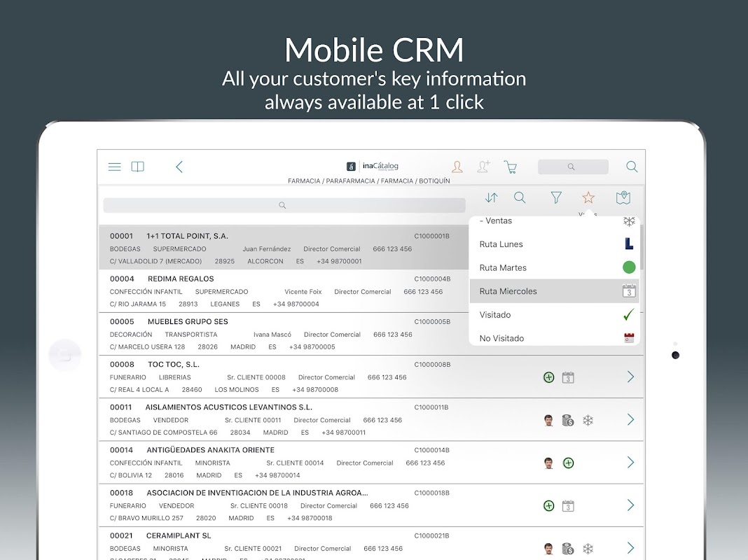Select customer REDIMA REGALOS
Screen dimensions: 748x560
coord(284,291)
